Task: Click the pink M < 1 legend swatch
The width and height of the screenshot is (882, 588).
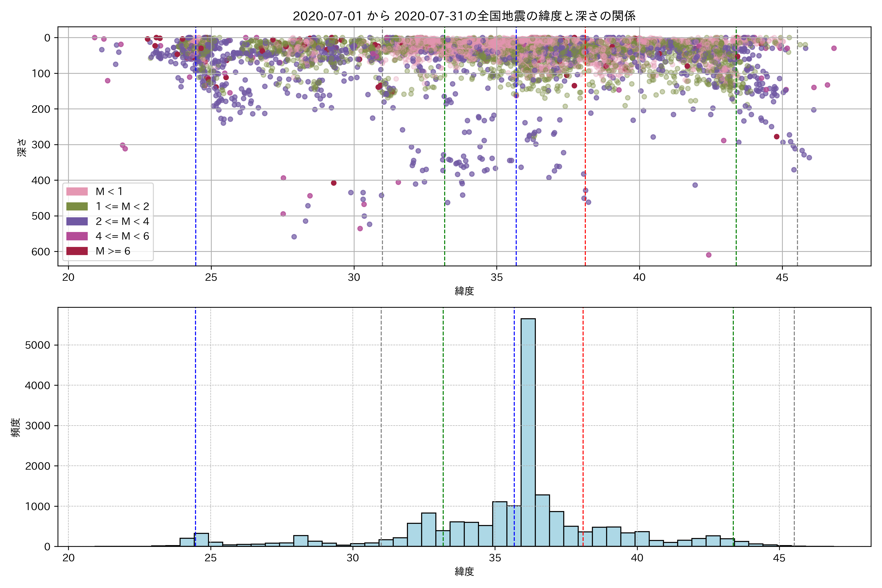Action: [x=77, y=192]
